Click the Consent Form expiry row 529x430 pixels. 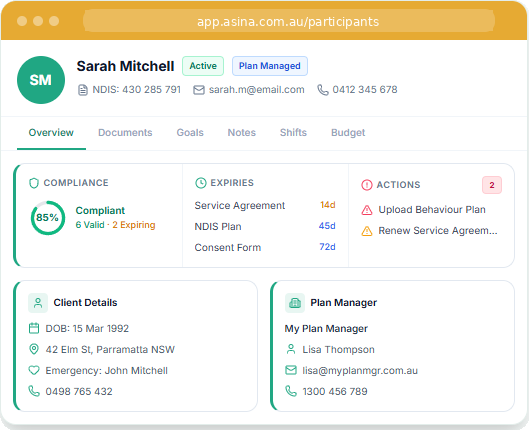pos(265,247)
